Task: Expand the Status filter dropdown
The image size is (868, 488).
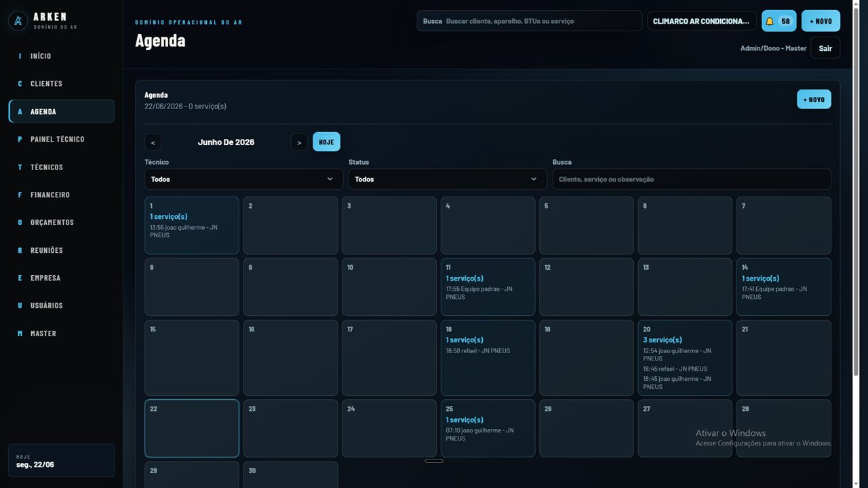Action: (448, 179)
